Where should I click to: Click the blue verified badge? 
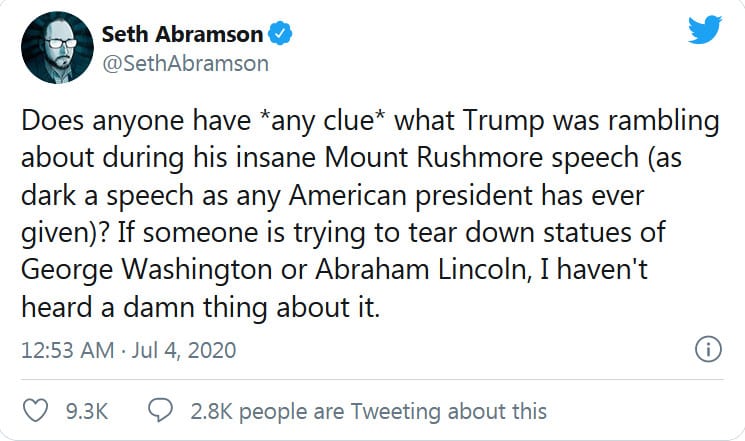[x=282, y=35]
